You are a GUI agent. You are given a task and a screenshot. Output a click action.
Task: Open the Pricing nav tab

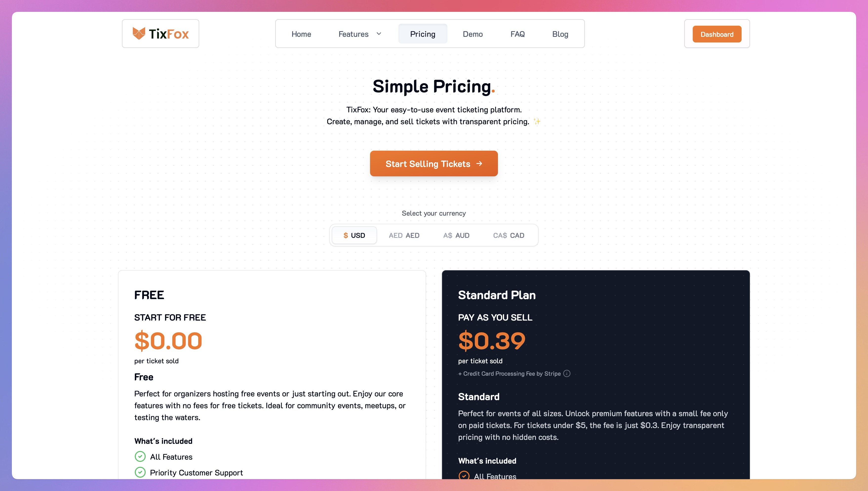422,34
